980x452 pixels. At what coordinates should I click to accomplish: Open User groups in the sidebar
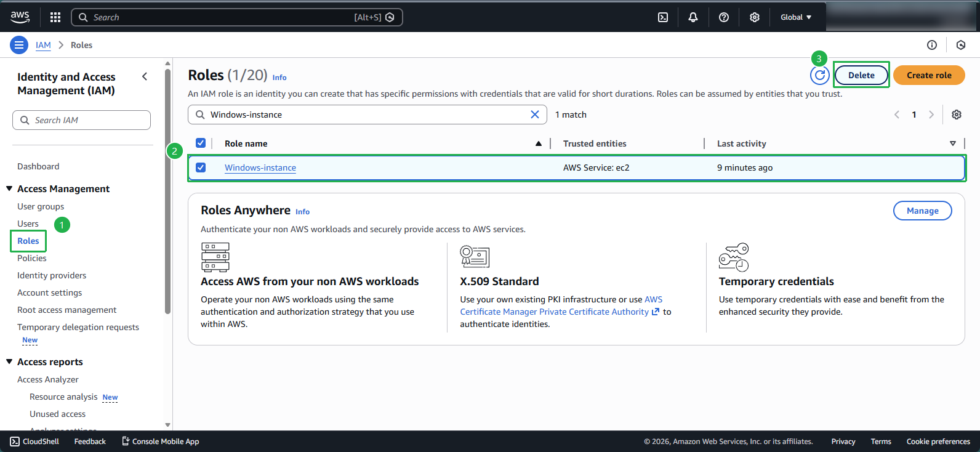pos(41,206)
